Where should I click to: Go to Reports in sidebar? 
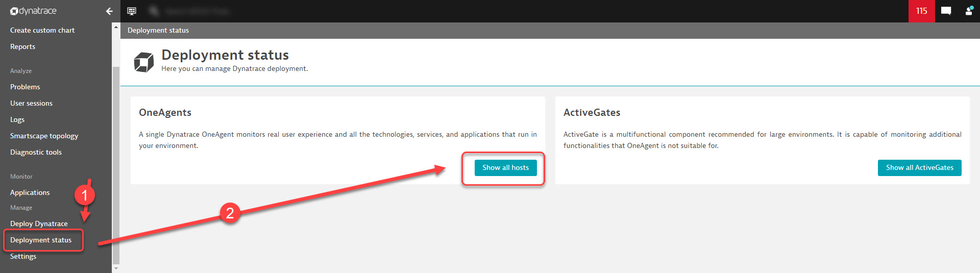[23, 47]
